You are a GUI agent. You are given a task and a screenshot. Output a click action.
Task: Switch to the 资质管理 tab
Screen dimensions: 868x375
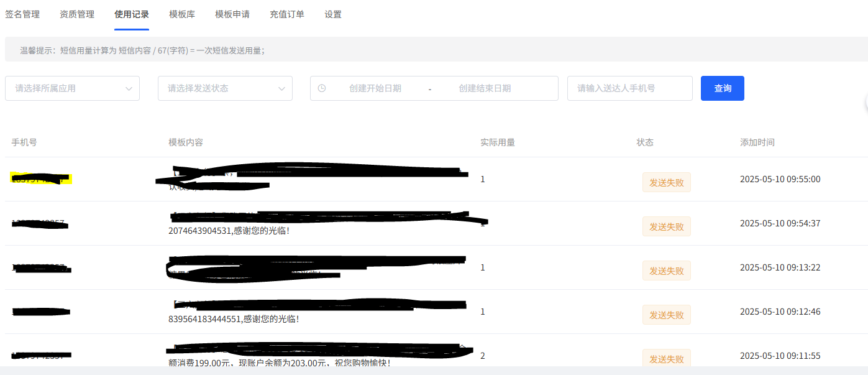[x=77, y=14]
